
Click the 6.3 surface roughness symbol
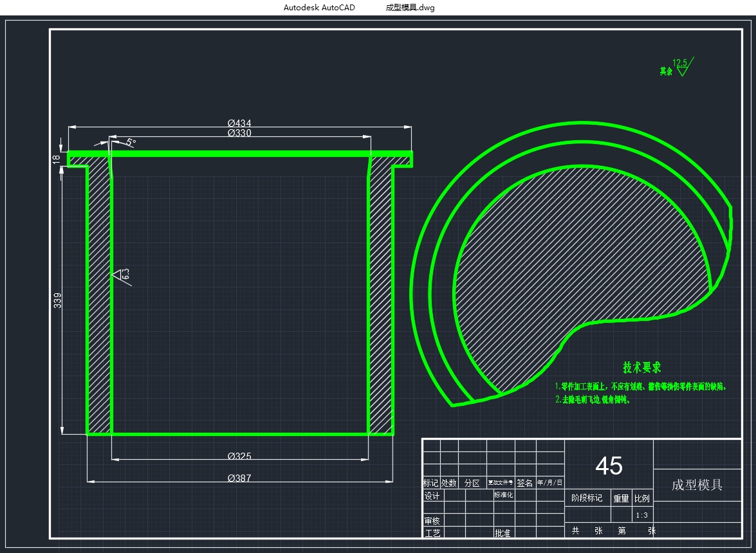[123, 276]
